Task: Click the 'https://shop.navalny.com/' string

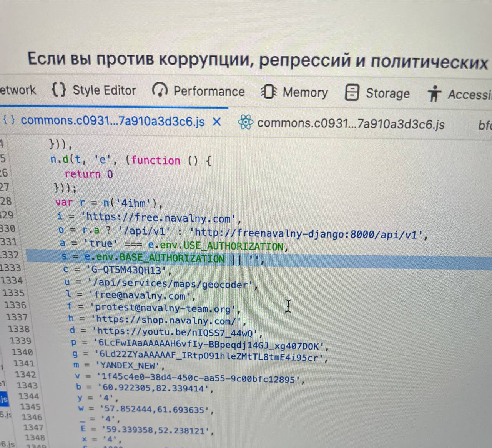Action: coord(167,320)
